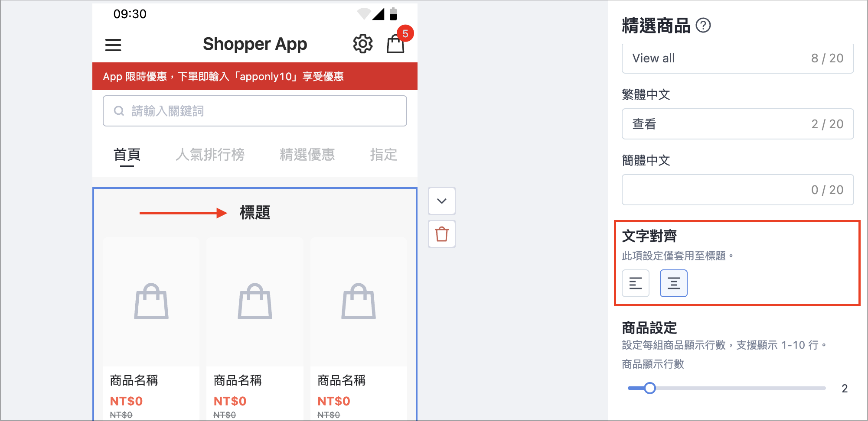The height and width of the screenshot is (421, 868).
Task: Click the 商品顯示行數 slider handle
Action: click(649, 388)
